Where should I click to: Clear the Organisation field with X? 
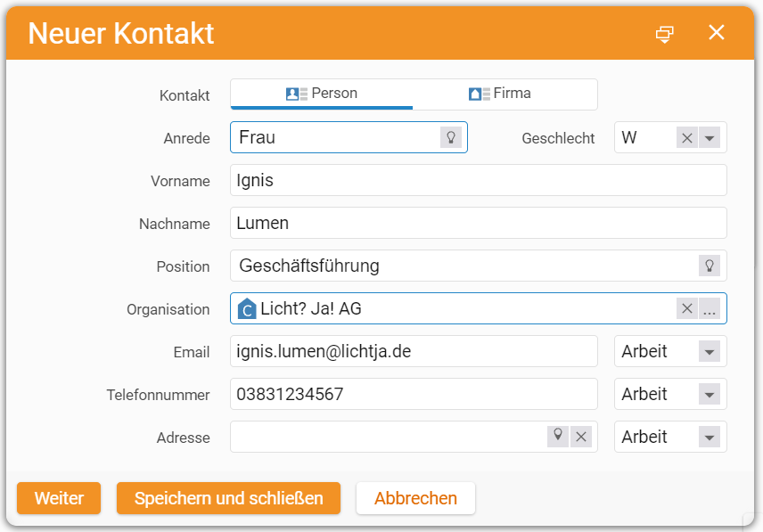point(687,309)
